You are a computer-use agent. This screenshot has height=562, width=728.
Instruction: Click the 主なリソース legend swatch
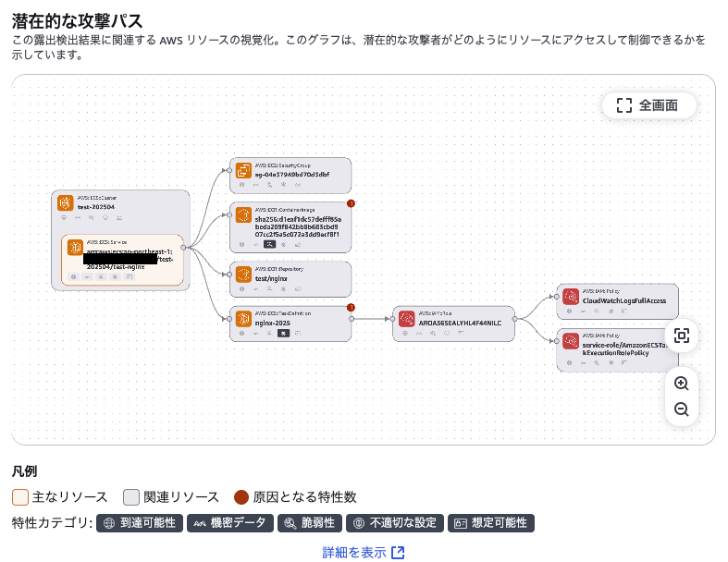[x=20, y=497]
